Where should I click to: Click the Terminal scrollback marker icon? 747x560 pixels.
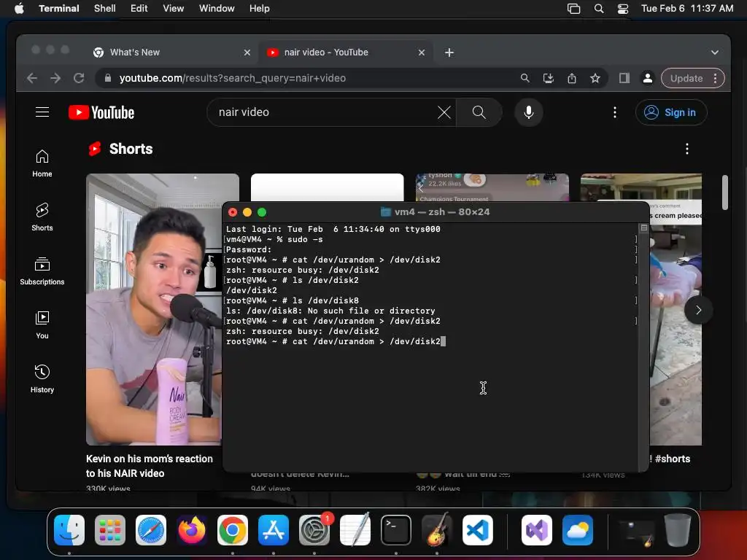click(x=643, y=228)
